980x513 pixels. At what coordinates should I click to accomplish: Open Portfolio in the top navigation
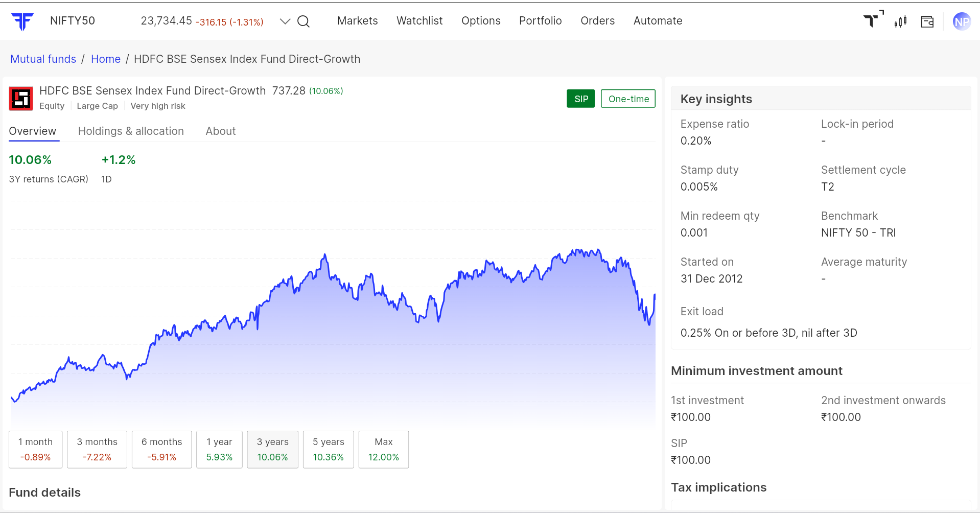point(540,21)
